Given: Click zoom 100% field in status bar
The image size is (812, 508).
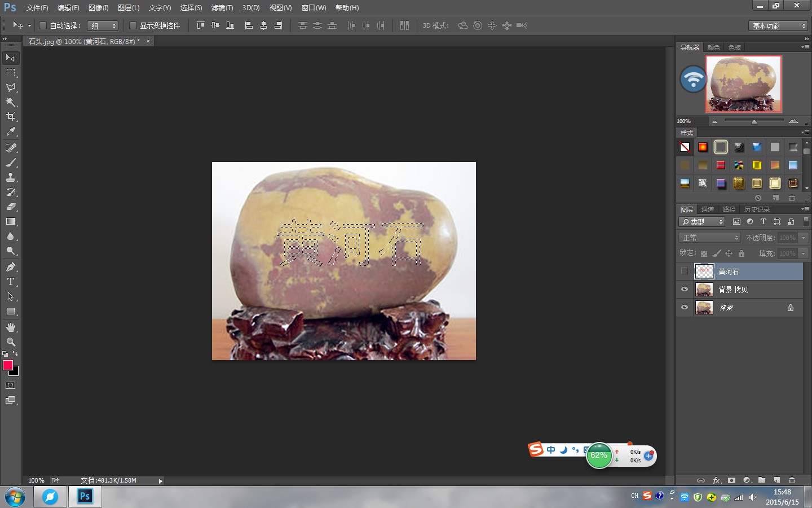Looking at the screenshot, I should [36, 481].
